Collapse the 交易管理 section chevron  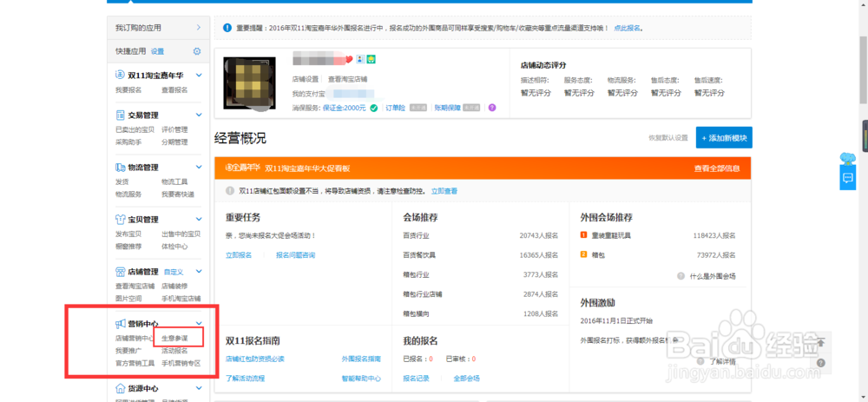pyautogui.click(x=200, y=115)
